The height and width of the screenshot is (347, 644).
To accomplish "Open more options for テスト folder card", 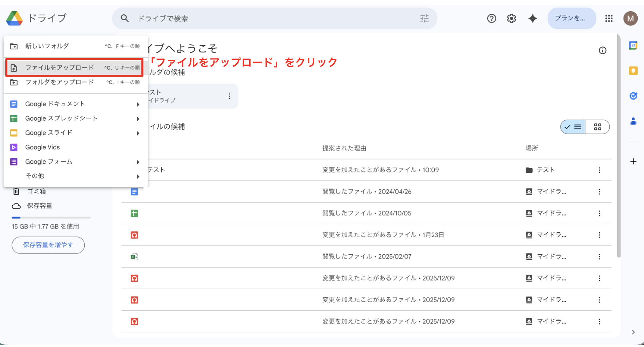I will (x=229, y=96).
